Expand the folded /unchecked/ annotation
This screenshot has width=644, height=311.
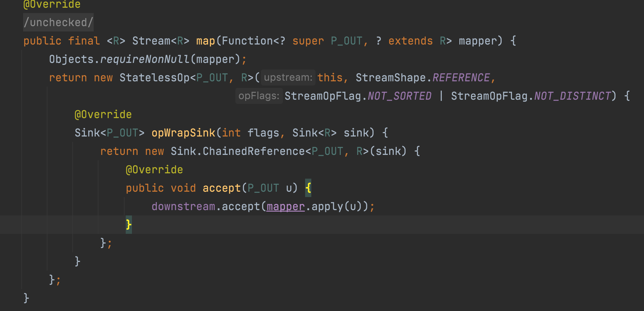coord(58,23)
